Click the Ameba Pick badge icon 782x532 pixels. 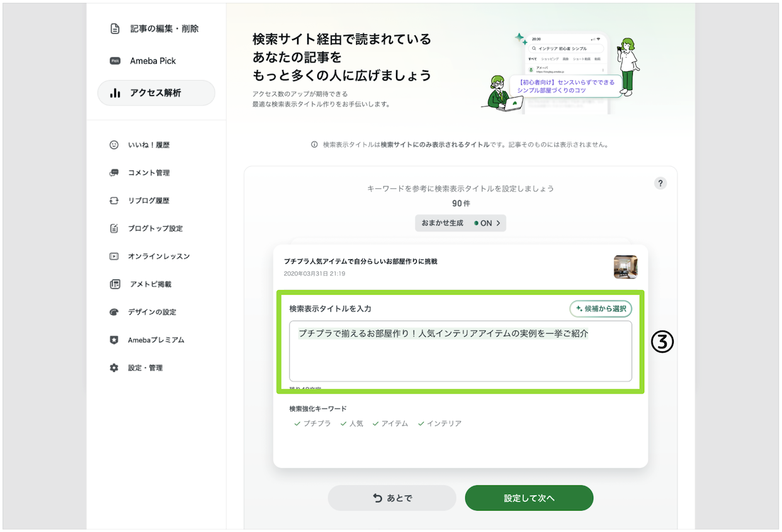tap(115, 61)
